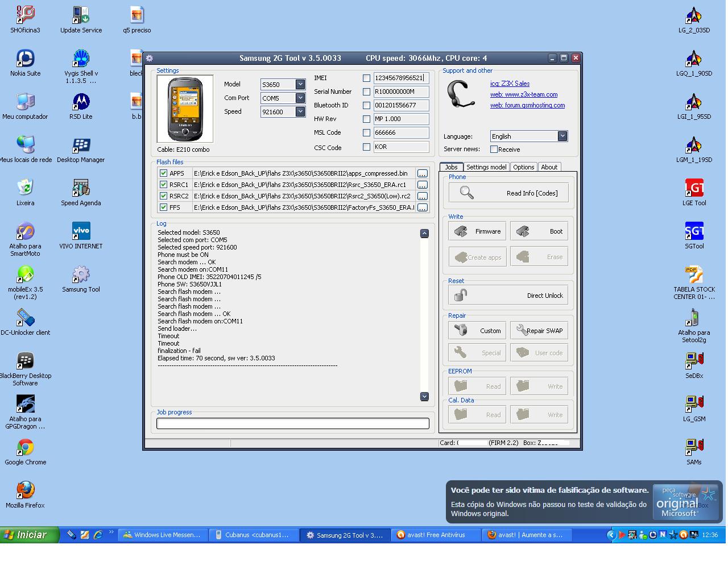
Task: Toggle the Server news Receive checkbox
Action: coord(494,149)
